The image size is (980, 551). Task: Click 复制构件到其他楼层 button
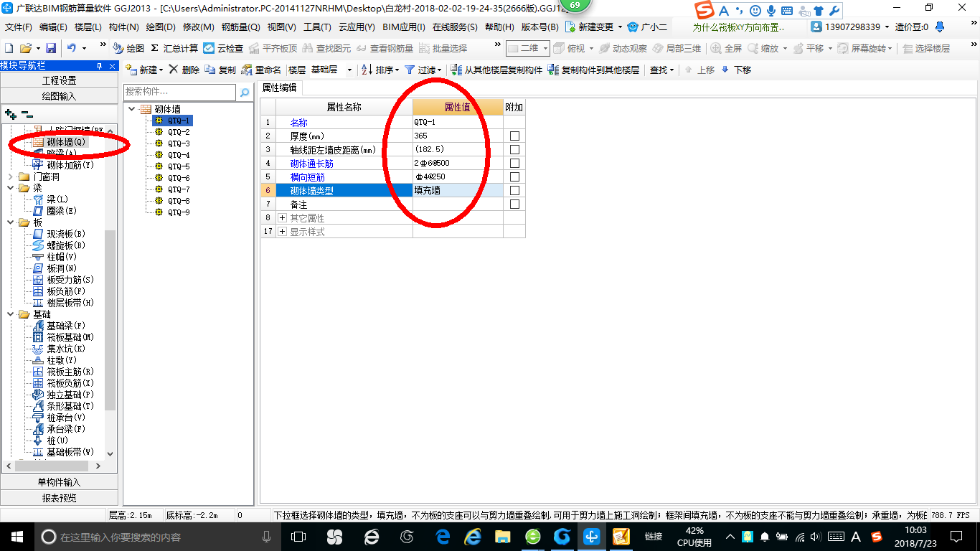tap(593, 70)
